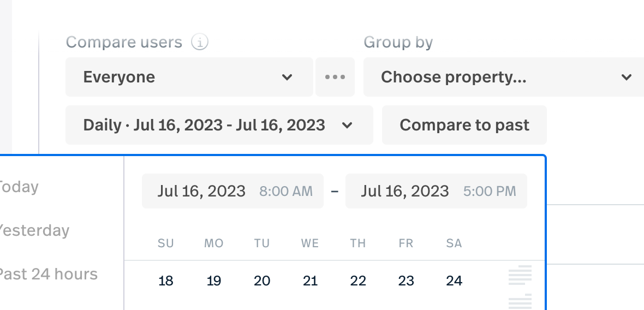This screenshot has height=310, width=644.
Task: Select calendar day 20
Action: (x=262, y=281)
